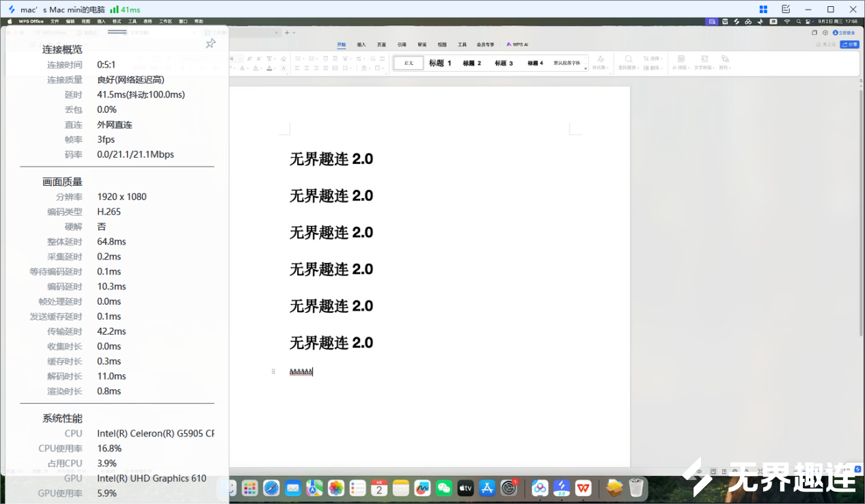Click the first 无界趣连 2.0 heading line

[x=331, y=159]
